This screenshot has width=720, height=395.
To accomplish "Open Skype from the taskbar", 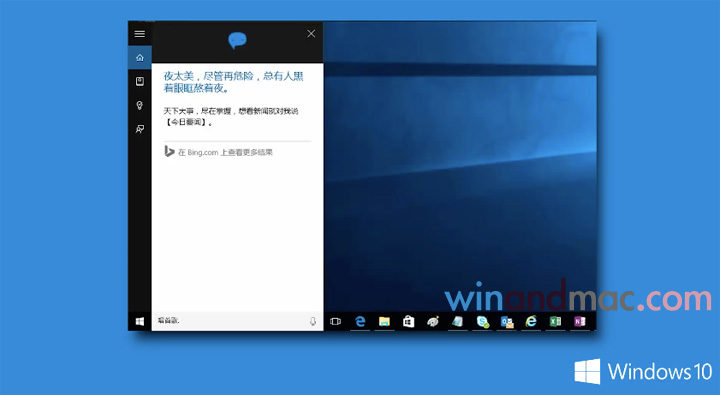I will [483, 322].
